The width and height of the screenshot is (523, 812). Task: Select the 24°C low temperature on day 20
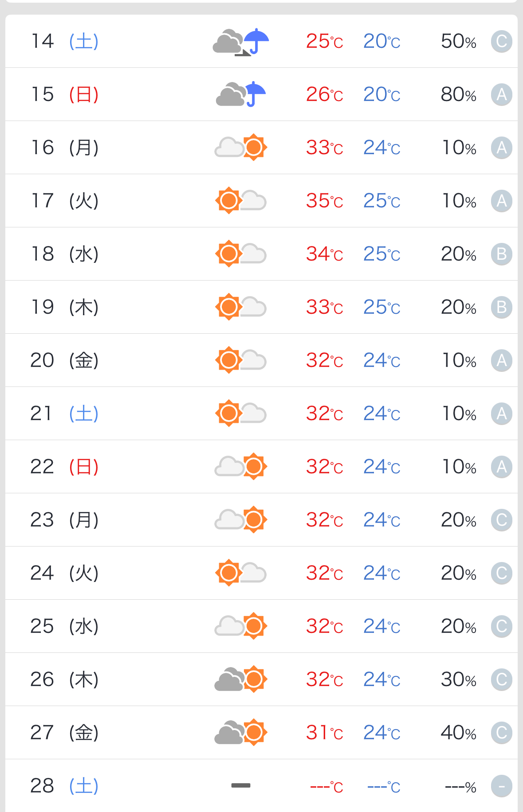382,360
